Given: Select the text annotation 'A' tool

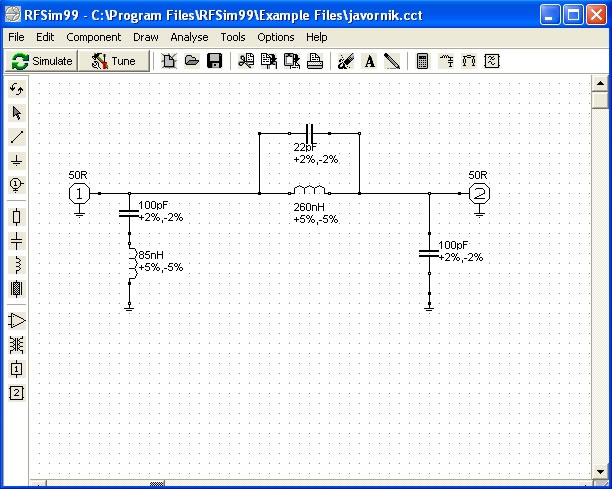Looking at the screenshot, I should [x=369, y=61].
